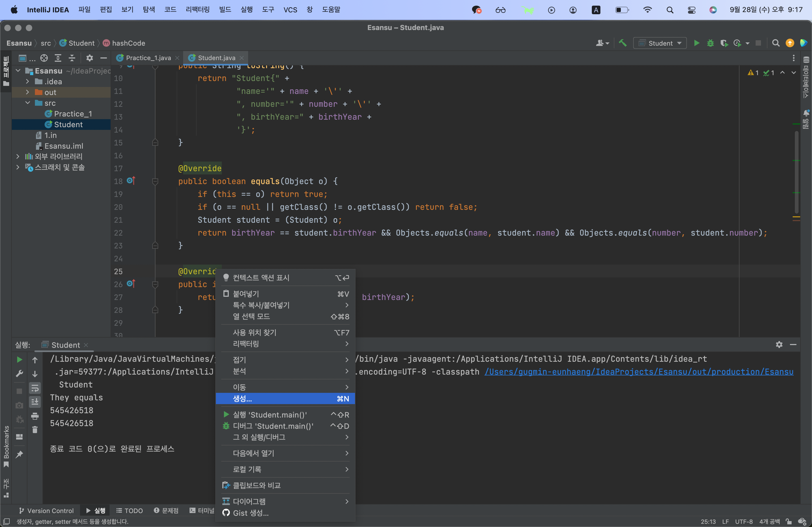Click the Rerun icon in Run panel
Viewport: 812px width, 527px height.
19,360
